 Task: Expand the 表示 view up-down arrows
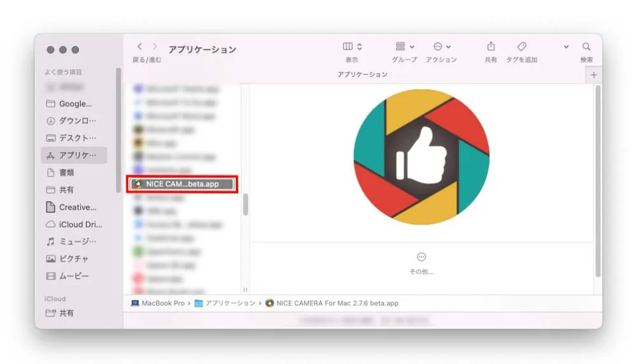pyautogui.click(x=359, y=46)
